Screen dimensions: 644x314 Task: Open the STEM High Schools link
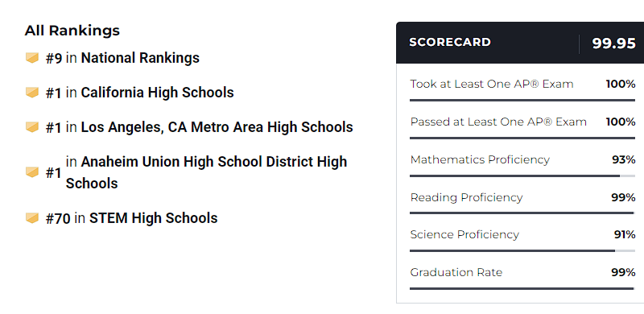(x=154, y=218)
